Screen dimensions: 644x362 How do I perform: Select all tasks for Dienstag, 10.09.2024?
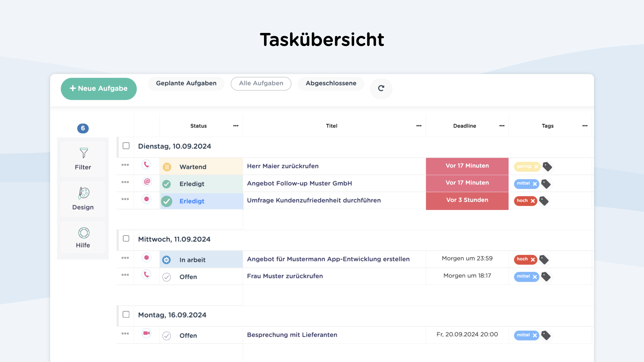pos(126,146)
